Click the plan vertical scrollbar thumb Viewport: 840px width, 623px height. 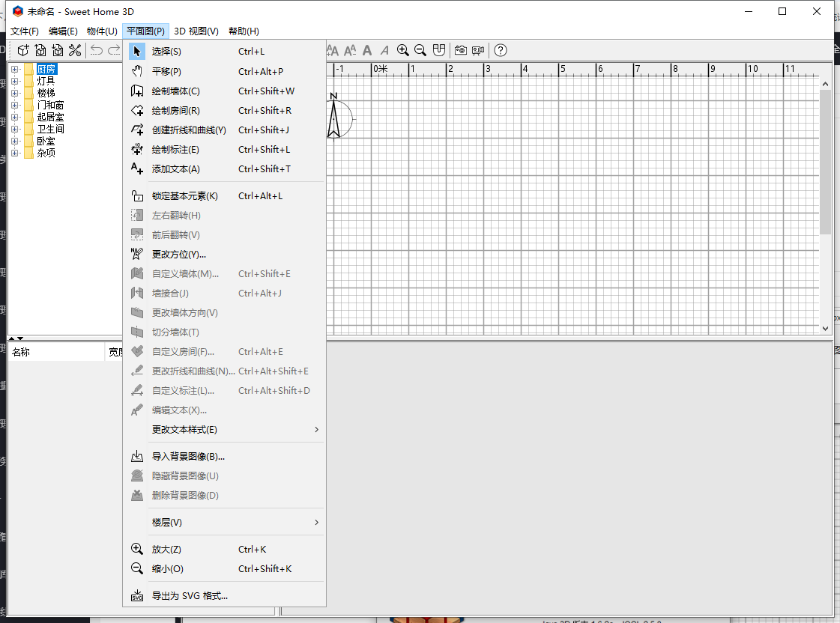825,162
